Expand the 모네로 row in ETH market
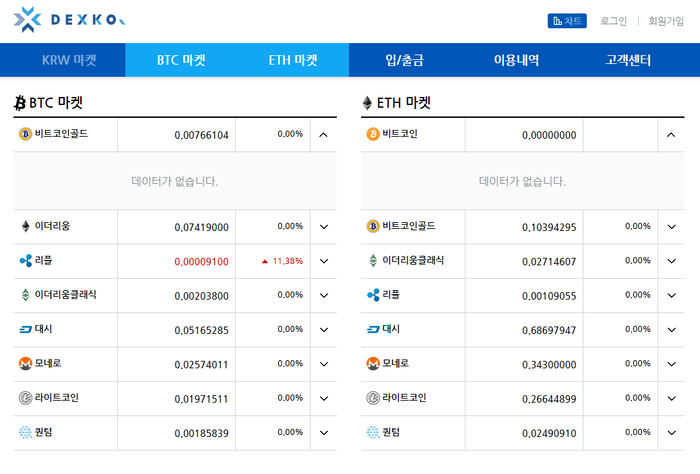Screen dimensions: 700x474 [x=671, y=364]
